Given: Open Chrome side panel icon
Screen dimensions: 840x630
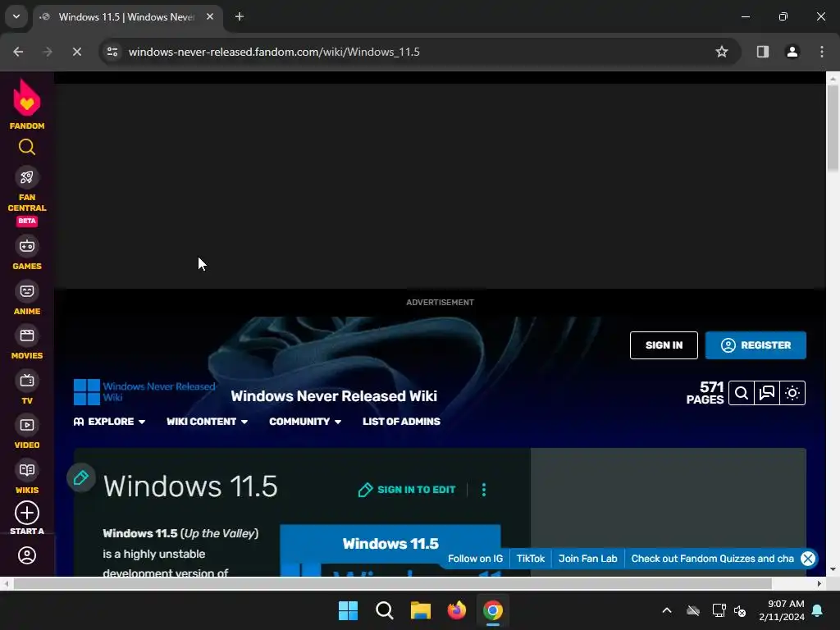Looking at the screenshot, I should click(763, 52).
